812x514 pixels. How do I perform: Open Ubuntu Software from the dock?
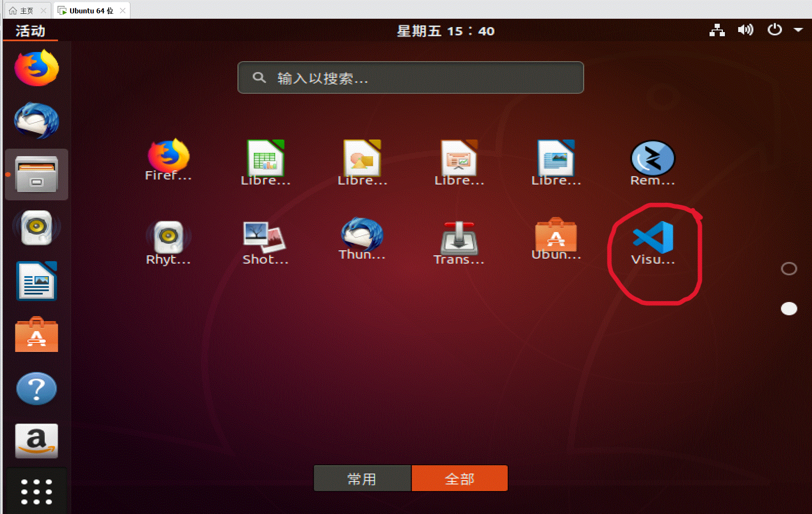pos(37,334)
